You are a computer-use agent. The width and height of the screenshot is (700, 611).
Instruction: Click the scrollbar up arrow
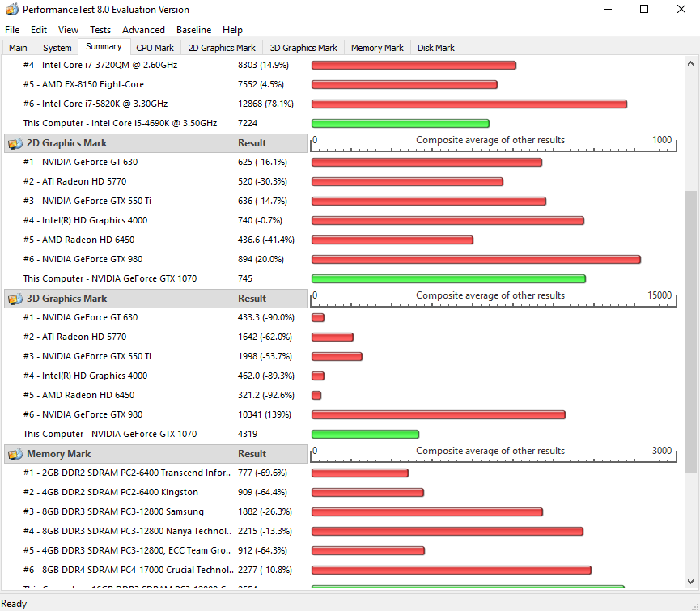[x=690, y=64]
